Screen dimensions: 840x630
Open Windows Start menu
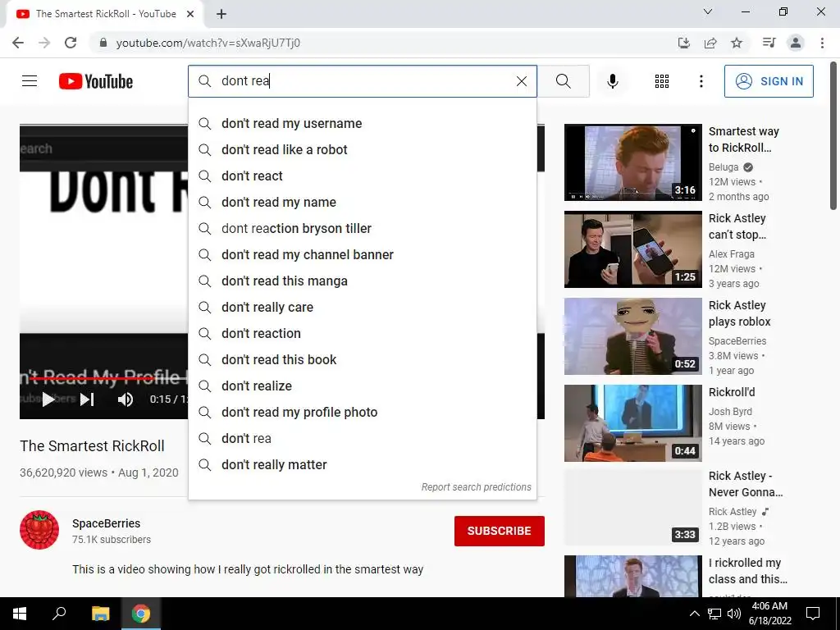coord(20,614)
